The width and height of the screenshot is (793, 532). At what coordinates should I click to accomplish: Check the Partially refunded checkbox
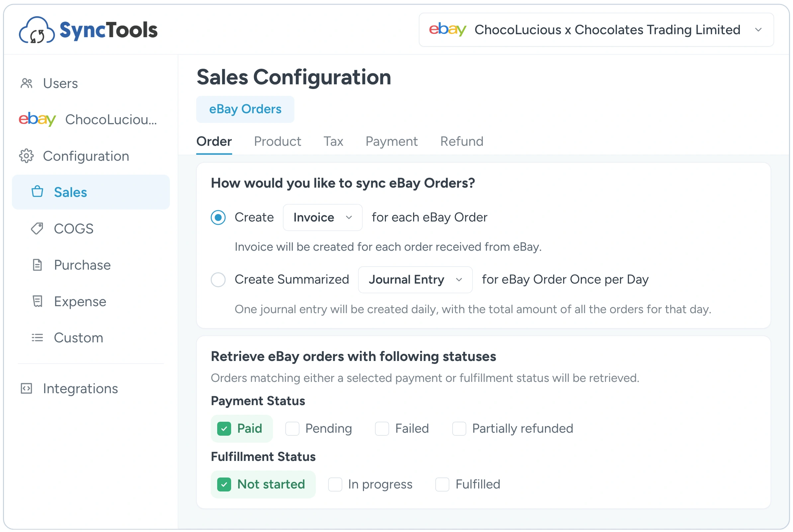459,428
